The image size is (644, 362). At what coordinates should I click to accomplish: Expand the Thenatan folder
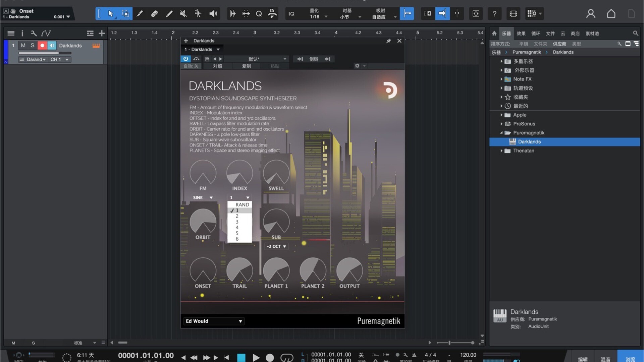[501, 151]
